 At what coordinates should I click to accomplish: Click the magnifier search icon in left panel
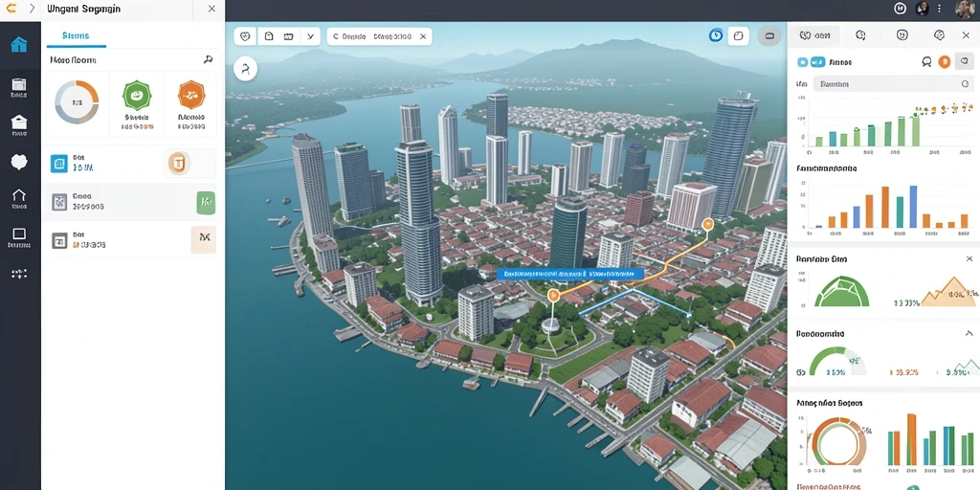point(208,59)
